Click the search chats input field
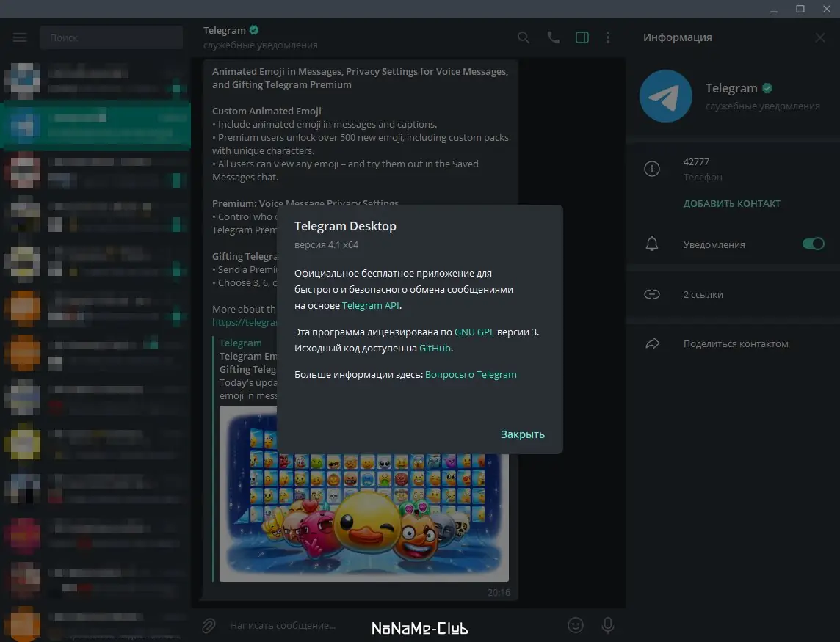 (112, 37)
